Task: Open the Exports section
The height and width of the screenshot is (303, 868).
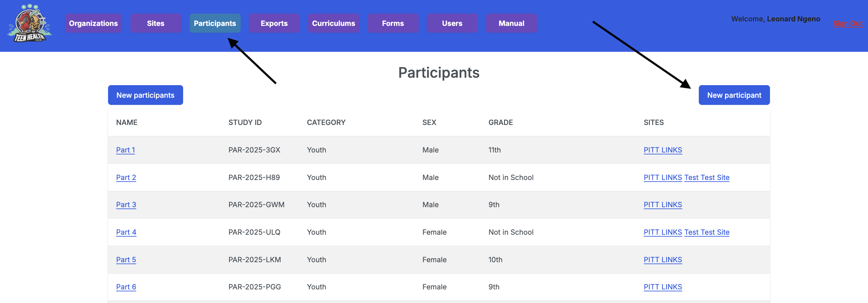Action: click(x=274, y=23)
